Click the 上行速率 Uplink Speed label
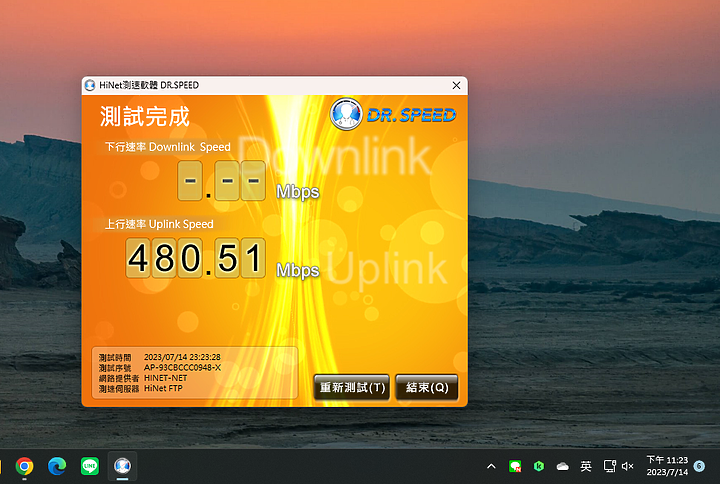Screen dimensions: 720x484 coord(159,224)
